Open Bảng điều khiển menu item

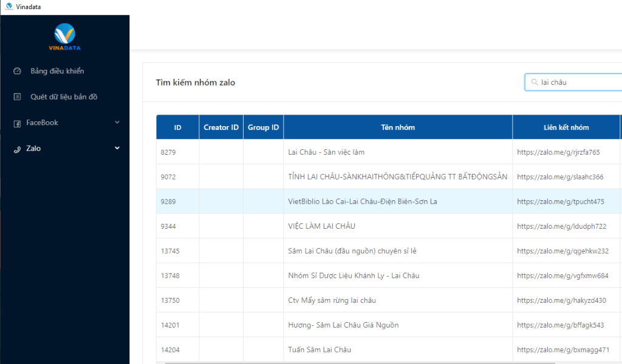pos(57,71)
